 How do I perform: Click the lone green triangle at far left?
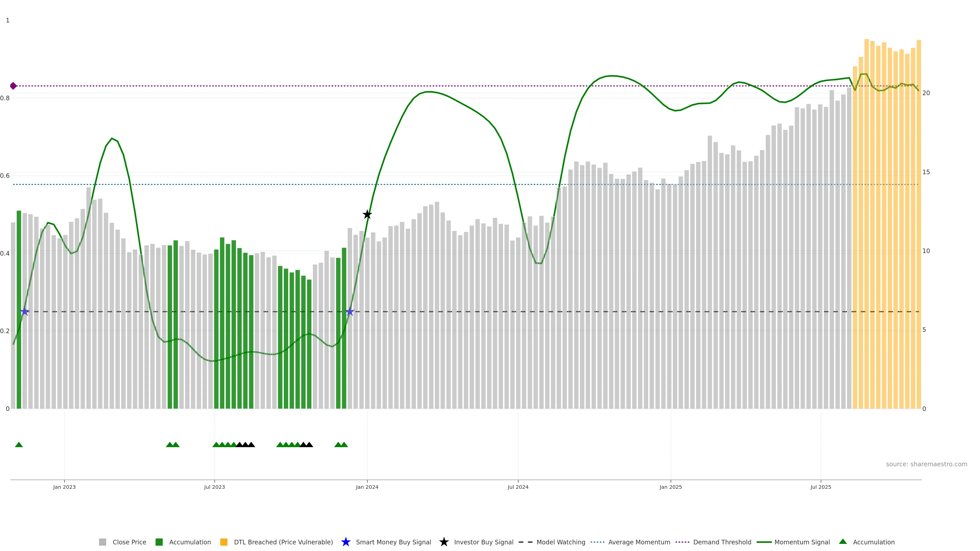(19, 445)
